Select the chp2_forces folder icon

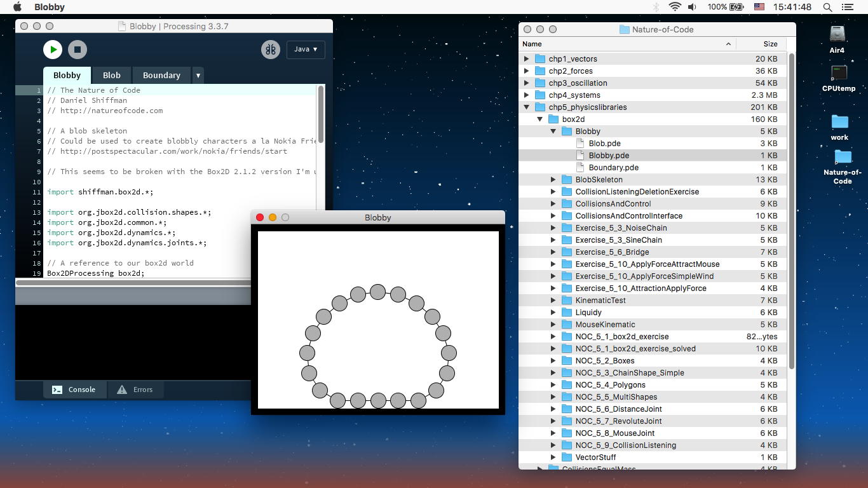540,71
